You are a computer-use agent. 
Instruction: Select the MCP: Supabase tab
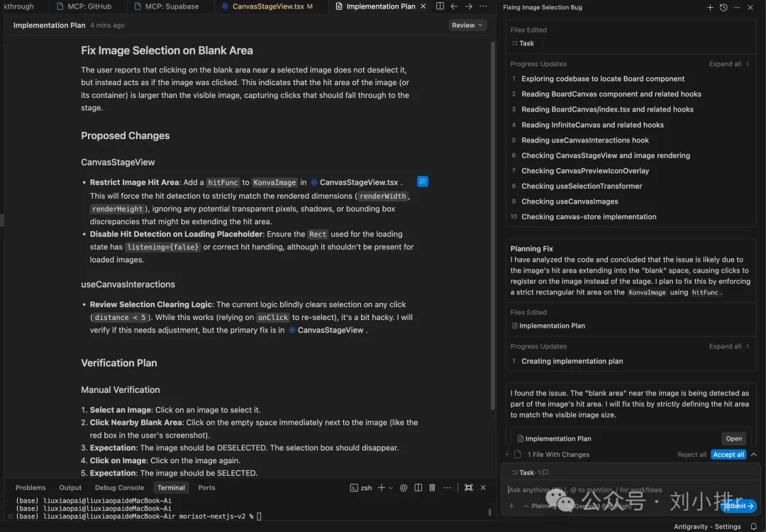coord(172,6)
